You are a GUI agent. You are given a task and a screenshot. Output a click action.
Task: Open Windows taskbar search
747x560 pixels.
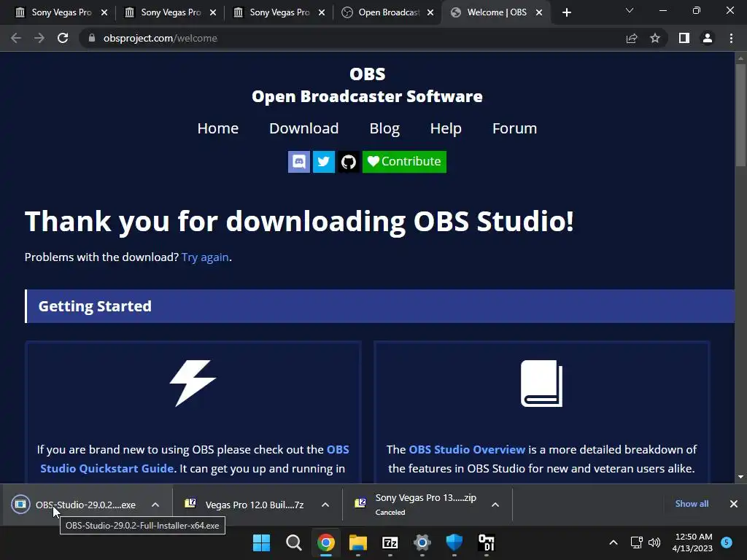click(x=294, y=542)
